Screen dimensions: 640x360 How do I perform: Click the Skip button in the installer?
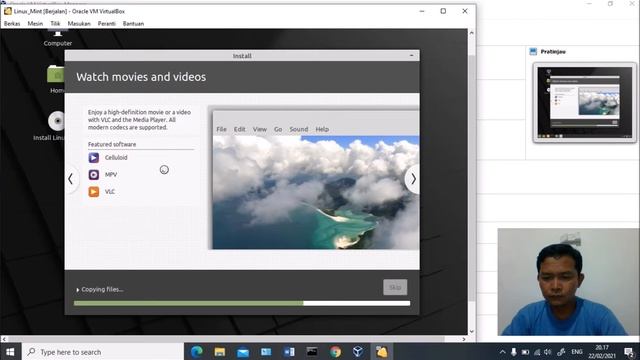click(395, 287)
